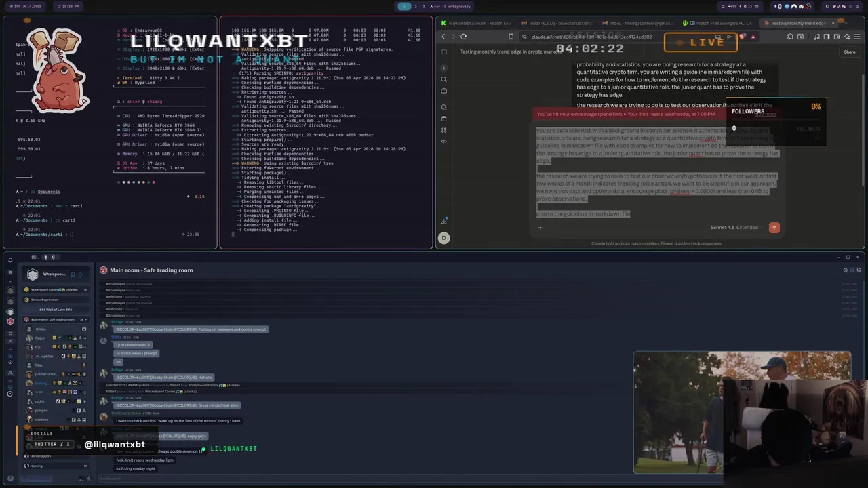
Task: Open the browser hamburger menu
Action: point(856,37)
